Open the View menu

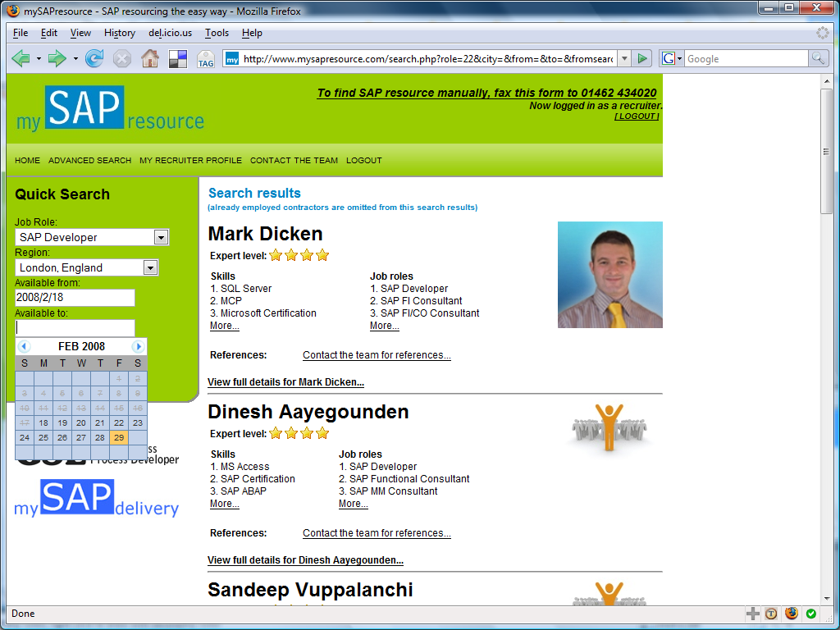(x=80, y=33)
